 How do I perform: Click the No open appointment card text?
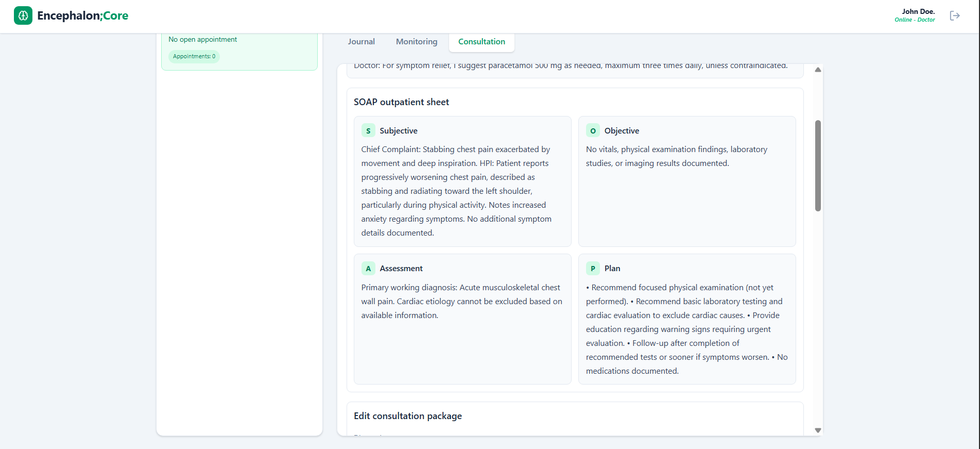(x=203, y=40)
